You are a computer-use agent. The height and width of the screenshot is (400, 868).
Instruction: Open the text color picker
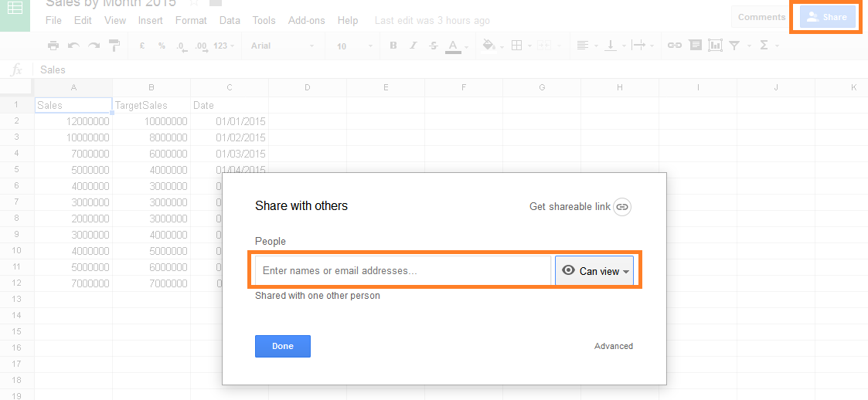coord(453,46)
